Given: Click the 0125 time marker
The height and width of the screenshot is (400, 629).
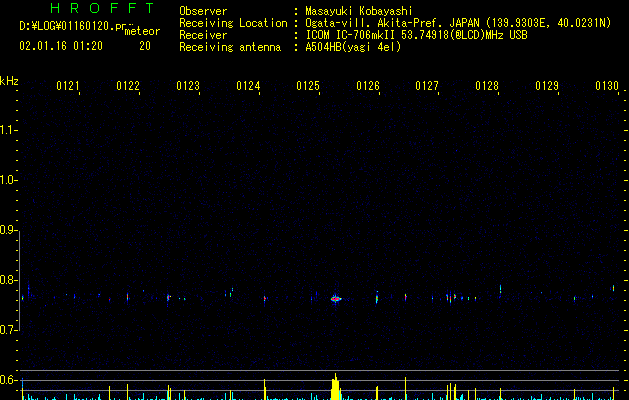Looking at the screenshot, I should [308, 86].
